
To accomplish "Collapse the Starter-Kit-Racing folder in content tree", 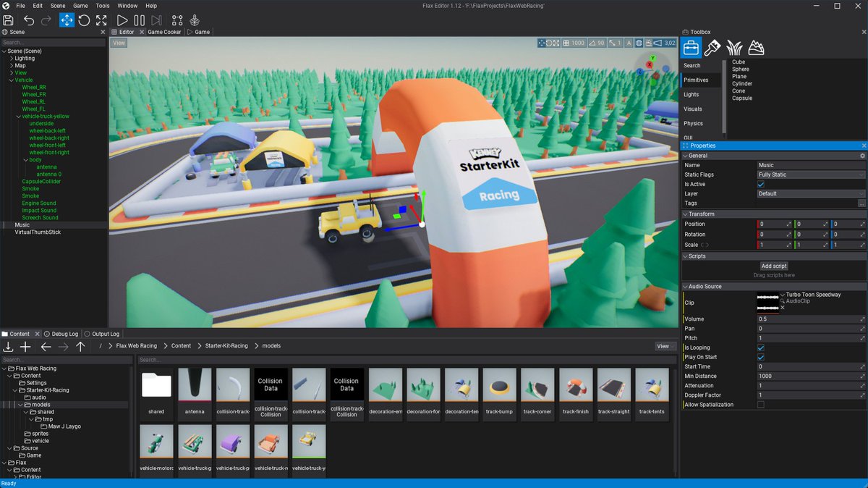I will coord(14,390).
